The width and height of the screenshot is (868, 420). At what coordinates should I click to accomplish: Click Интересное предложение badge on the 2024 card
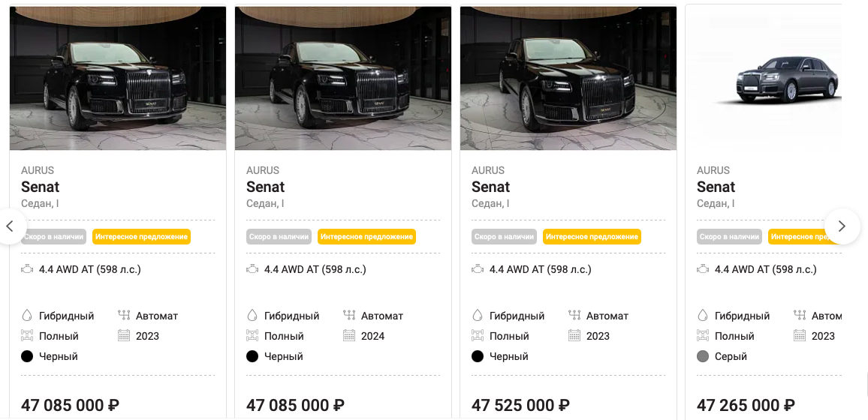tap(366, 237)
